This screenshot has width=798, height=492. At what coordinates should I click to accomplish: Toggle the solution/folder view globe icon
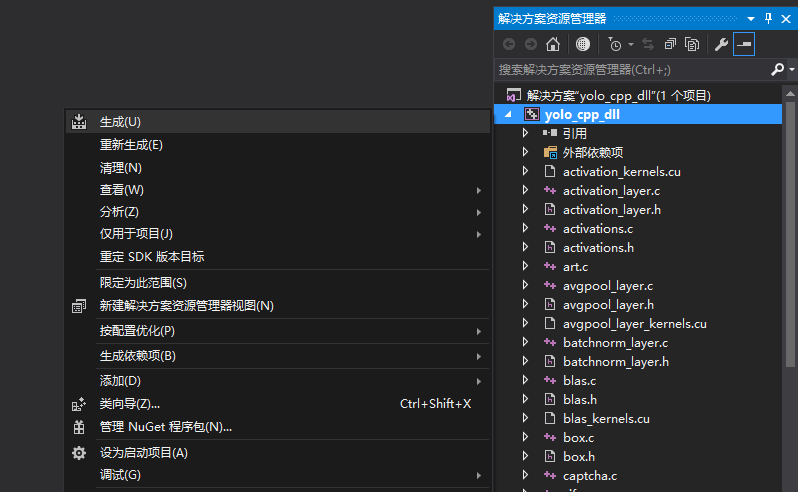(582, 44)
